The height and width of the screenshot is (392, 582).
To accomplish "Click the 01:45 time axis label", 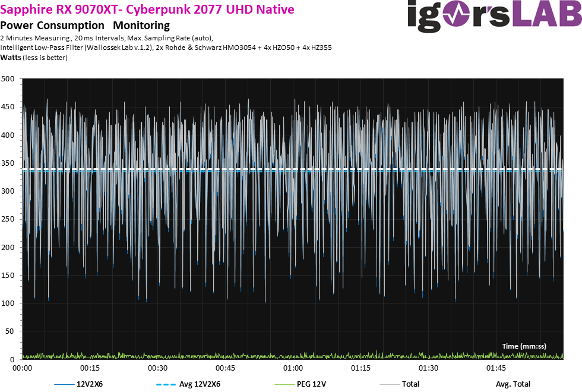I will pos(496,368).
